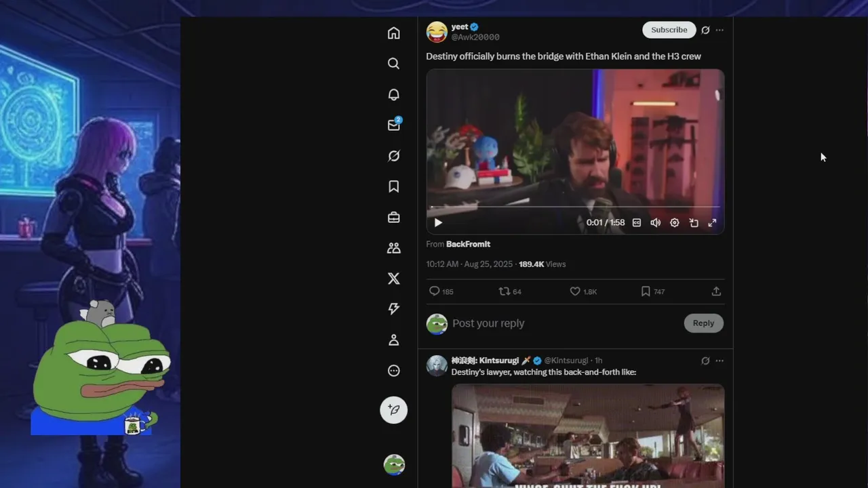Open the Home feed icon
The width and height of the screenshot is (868, 488).
393,33
